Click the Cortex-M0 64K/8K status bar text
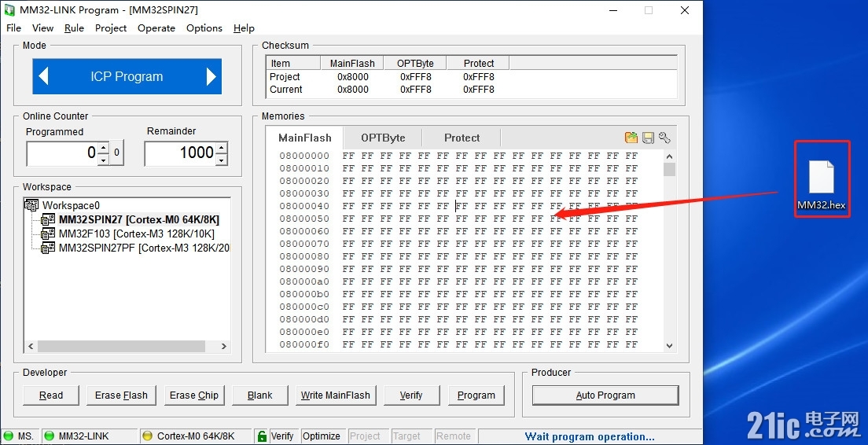Image resolution: width=868 pixels, height=445 pixels. tap(196, 436)
